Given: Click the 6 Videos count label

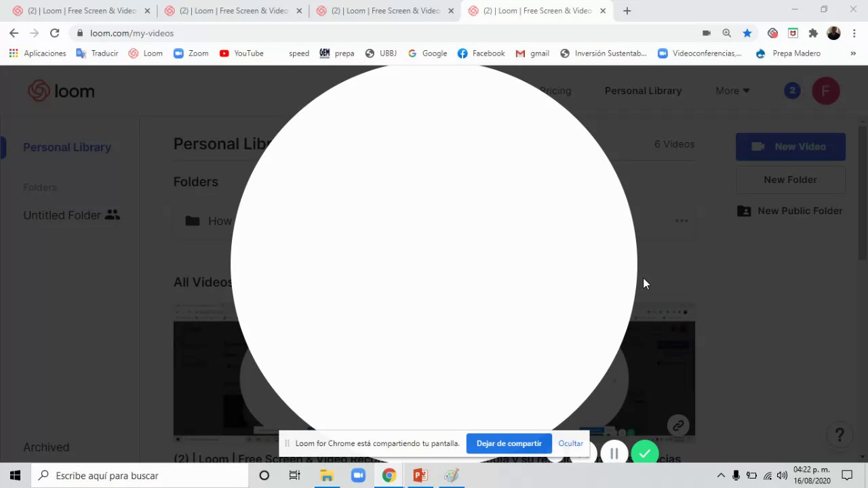Looking at the screenshot, I should [x=674, y=144].
